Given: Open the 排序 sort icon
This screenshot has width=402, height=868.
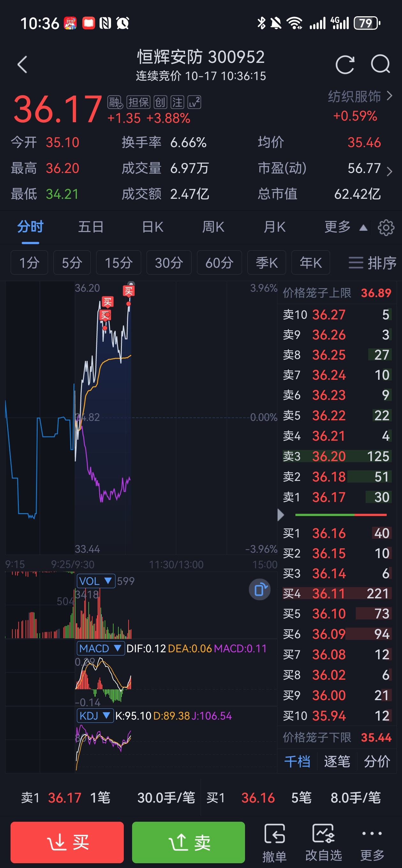Looking at the screenshot, I should (372, 263).
